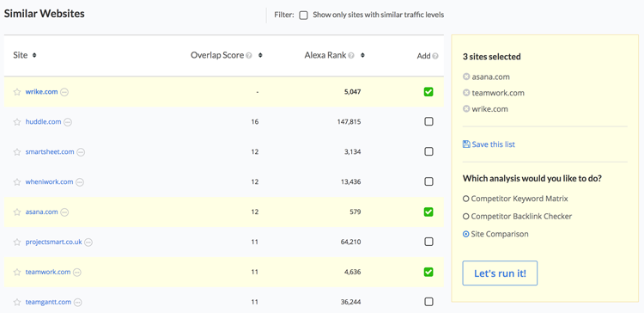Click Alexa Rank value 579
Image resolution: width=644 pixels, height=313 pixels.
point(355,212)
